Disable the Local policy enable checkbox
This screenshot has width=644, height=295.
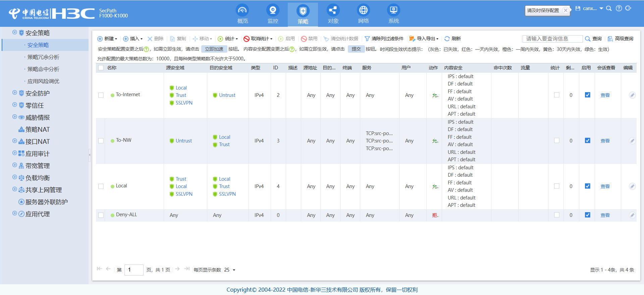[588, 186]
